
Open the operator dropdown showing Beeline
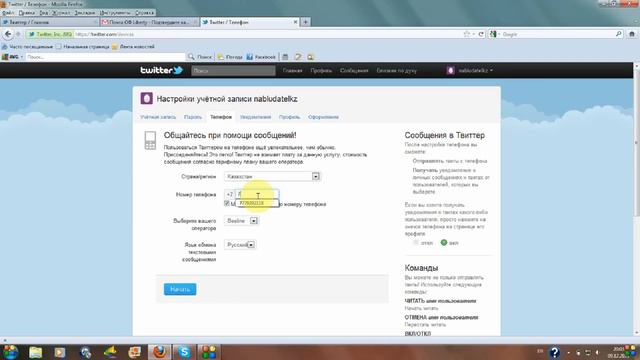click(241, 221)
